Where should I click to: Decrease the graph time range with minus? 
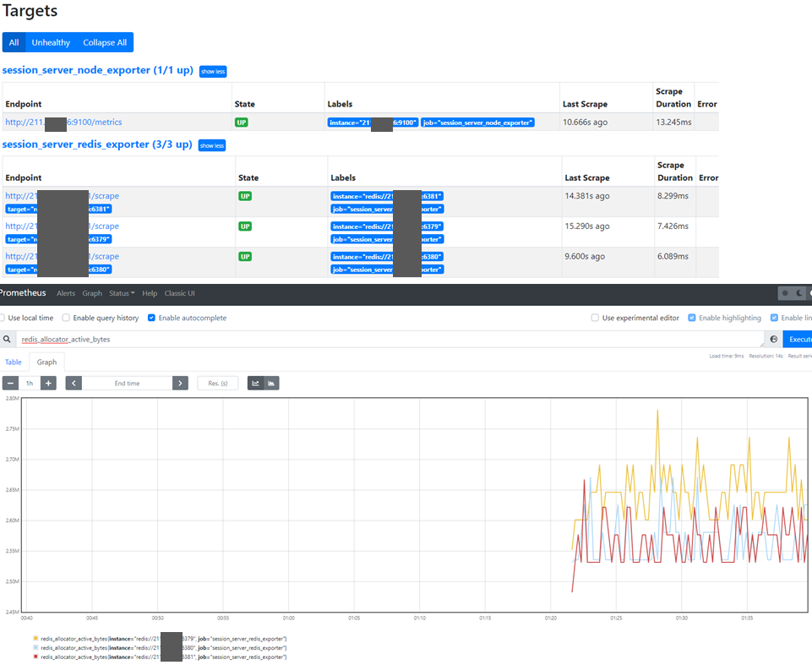tap(10, 384)
